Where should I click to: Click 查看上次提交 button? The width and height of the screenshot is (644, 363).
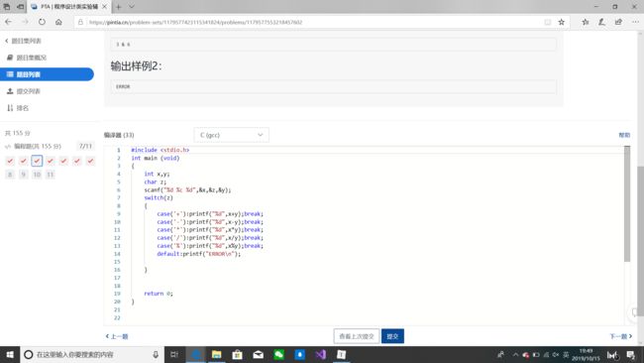357,336
